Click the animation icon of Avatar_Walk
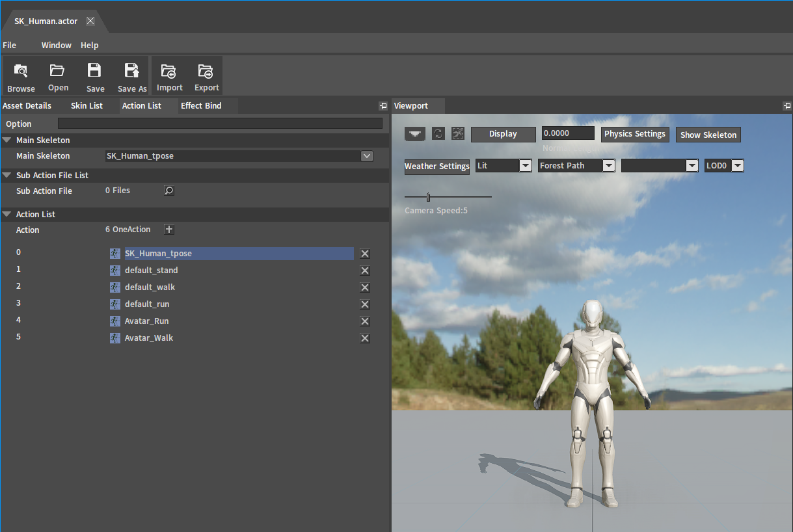Image resolution: width=793 pixels, height=532 pixels. 115,338
